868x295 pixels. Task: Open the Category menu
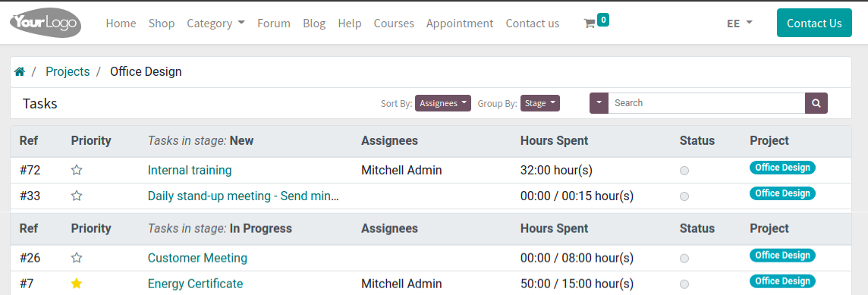point(216,24)
